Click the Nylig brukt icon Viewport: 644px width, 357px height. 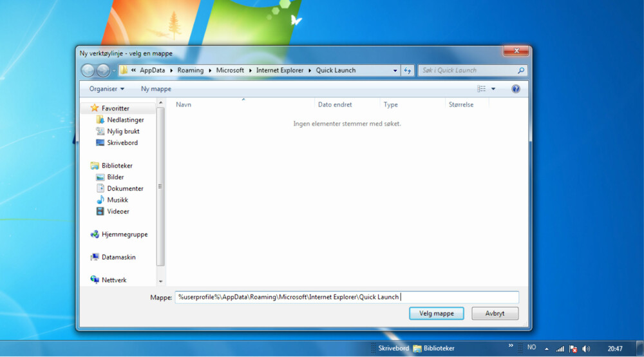tap(100, 131)
